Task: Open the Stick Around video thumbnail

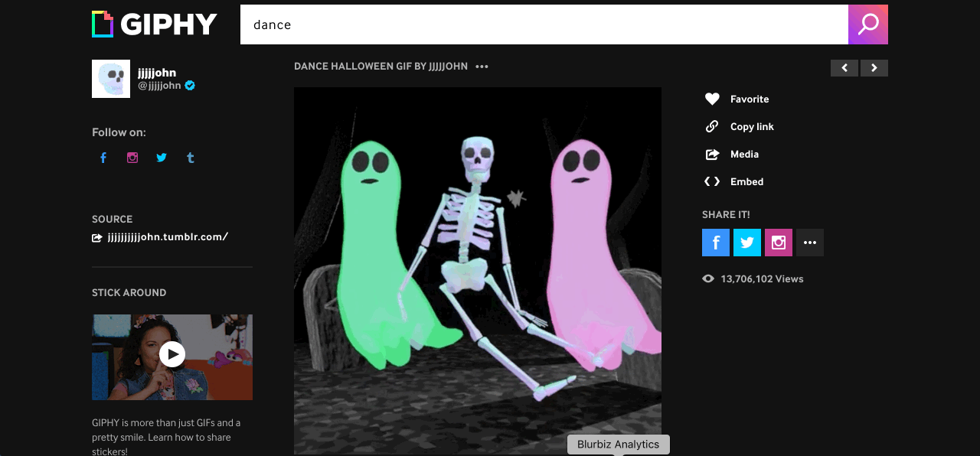Action: (x=172, y=357)
